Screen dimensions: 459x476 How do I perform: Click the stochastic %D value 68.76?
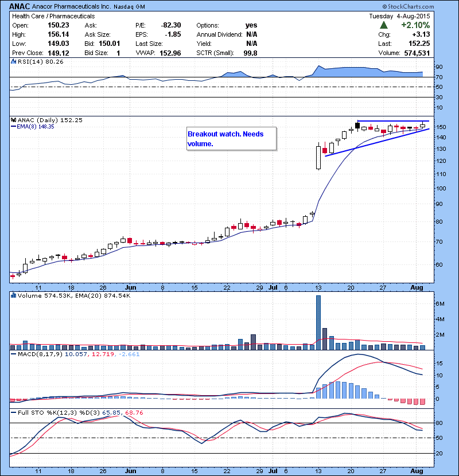point(134,412)
